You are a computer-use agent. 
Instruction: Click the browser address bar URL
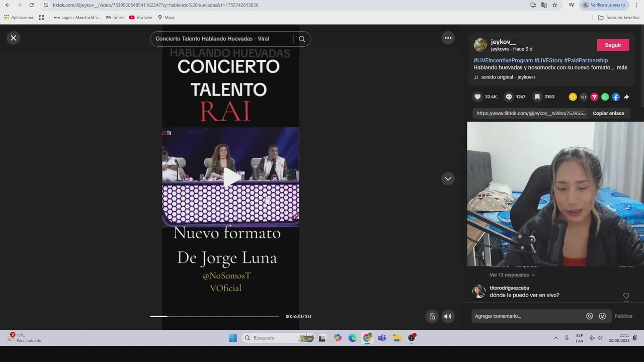pos(155,5)
